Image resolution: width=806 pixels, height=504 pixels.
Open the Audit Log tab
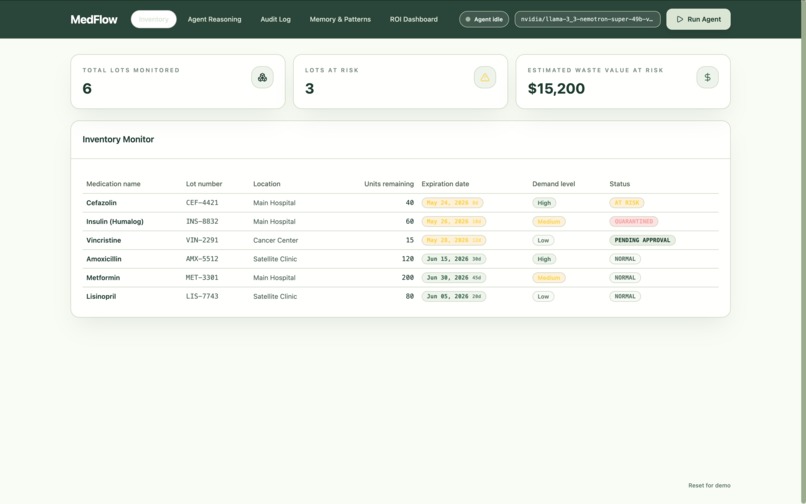click(x=276, y=19)
